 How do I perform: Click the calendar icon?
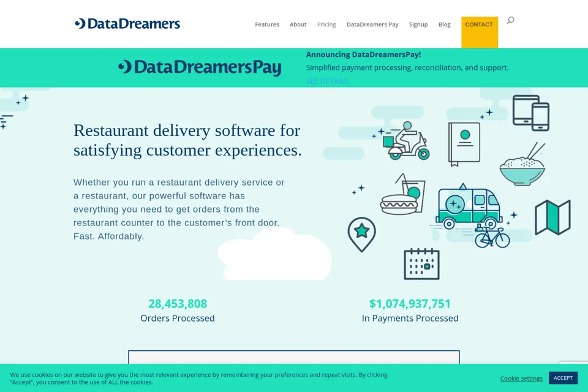pyautogui.click(x=421, y=264)
